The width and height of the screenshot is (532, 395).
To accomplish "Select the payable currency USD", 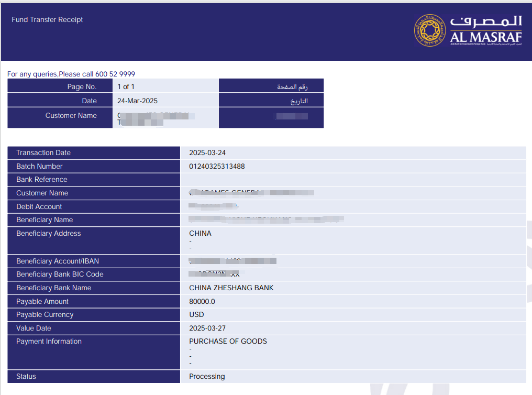I will click(x=196, y=315).
